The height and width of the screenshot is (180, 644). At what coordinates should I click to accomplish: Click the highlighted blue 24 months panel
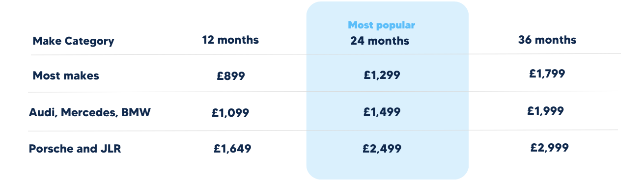[x=388, y=90]
